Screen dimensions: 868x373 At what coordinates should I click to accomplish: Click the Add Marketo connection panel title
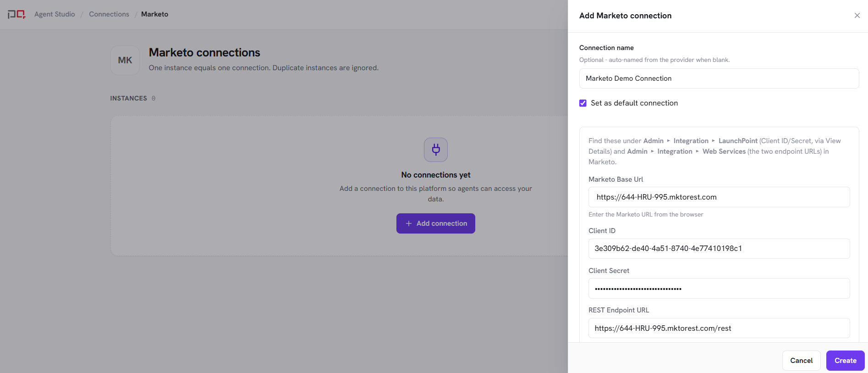tap(625, 16)
